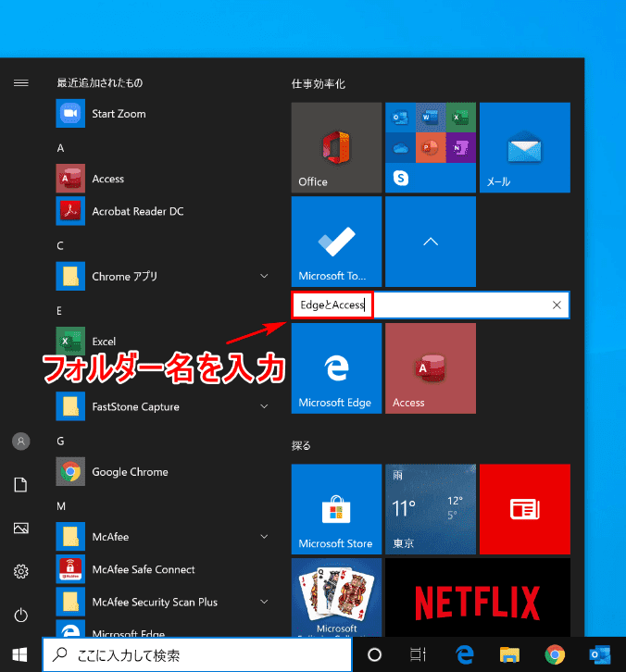
Task: Click the Power button icon
Action: coord(21,616)
